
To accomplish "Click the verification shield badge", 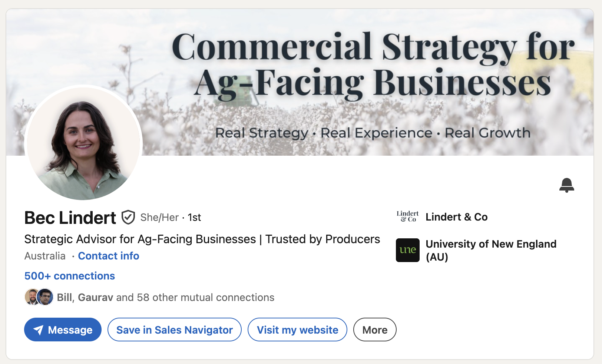I will tap(128, 217).
